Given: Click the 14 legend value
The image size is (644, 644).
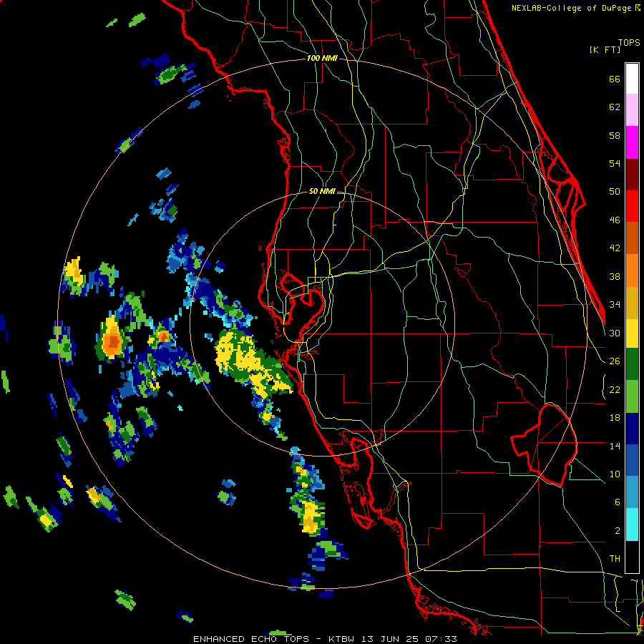Looking at the screenshot, I should point(615,446).
